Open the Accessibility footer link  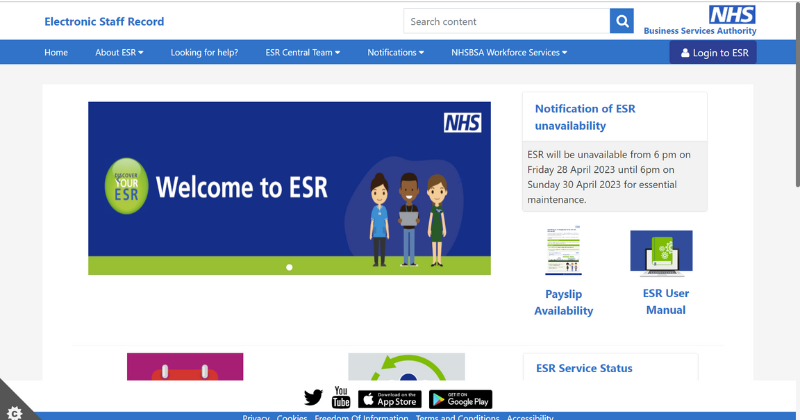pos(530,416)
